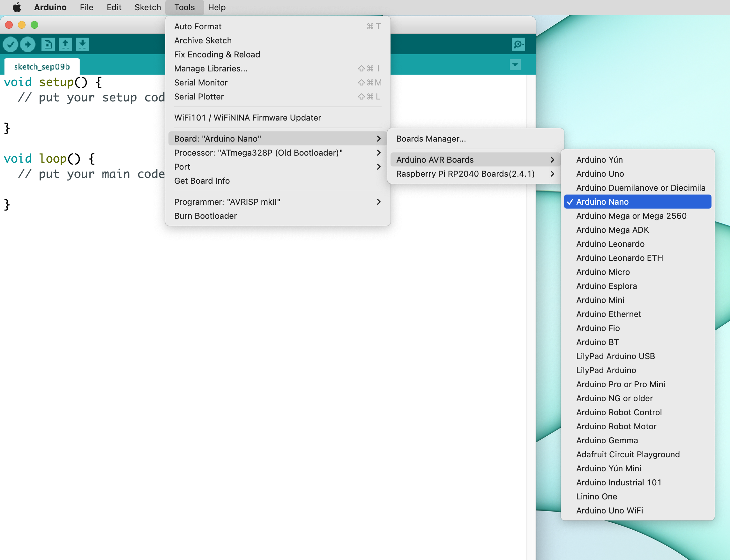Expand Processor: ATmega328P (Old Bootloader) submenu
This screenshot has width=730, height=560.
pos(278,153)
